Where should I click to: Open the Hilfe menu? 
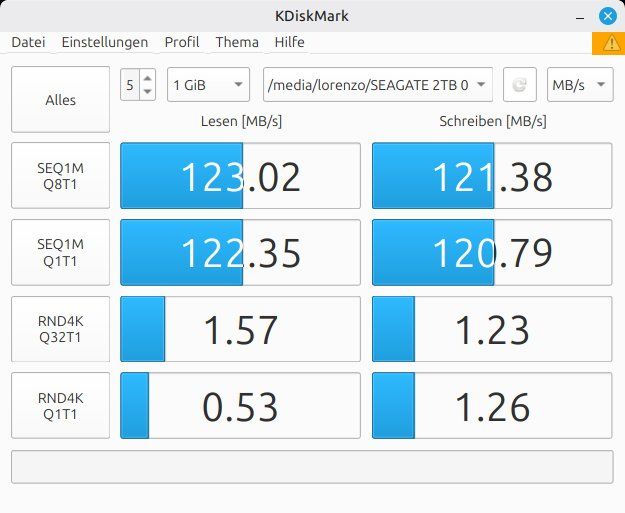point(289,42)
